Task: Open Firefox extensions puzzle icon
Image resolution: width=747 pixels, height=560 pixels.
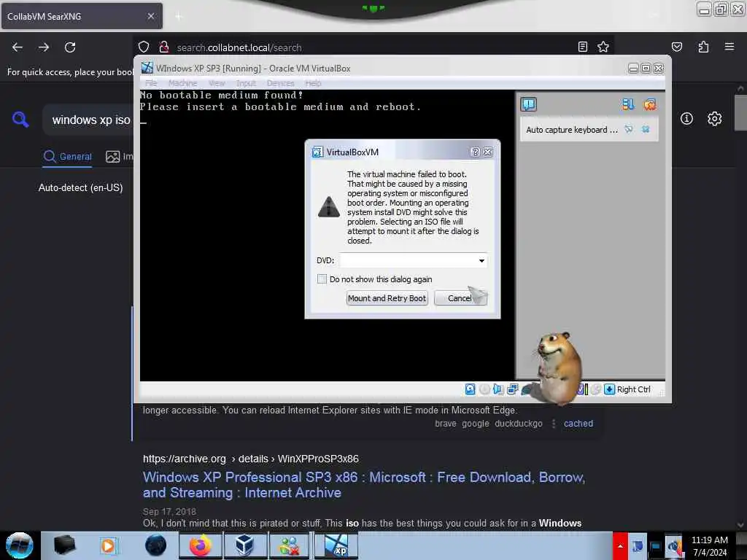Action: pos(703,47)
